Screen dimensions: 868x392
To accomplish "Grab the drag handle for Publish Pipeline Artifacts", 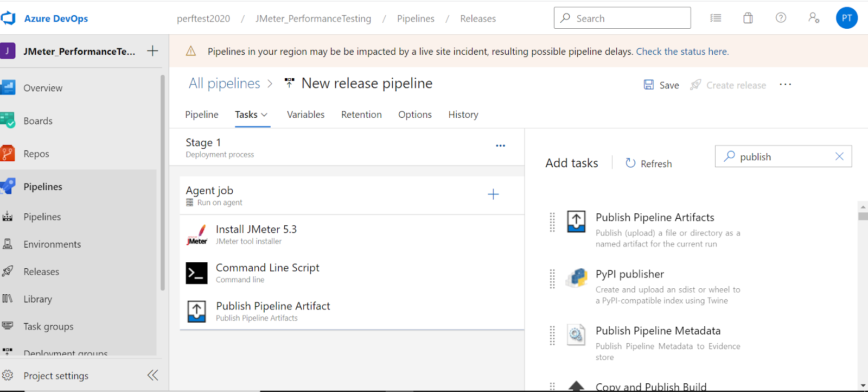I will [x=552, y=222].
